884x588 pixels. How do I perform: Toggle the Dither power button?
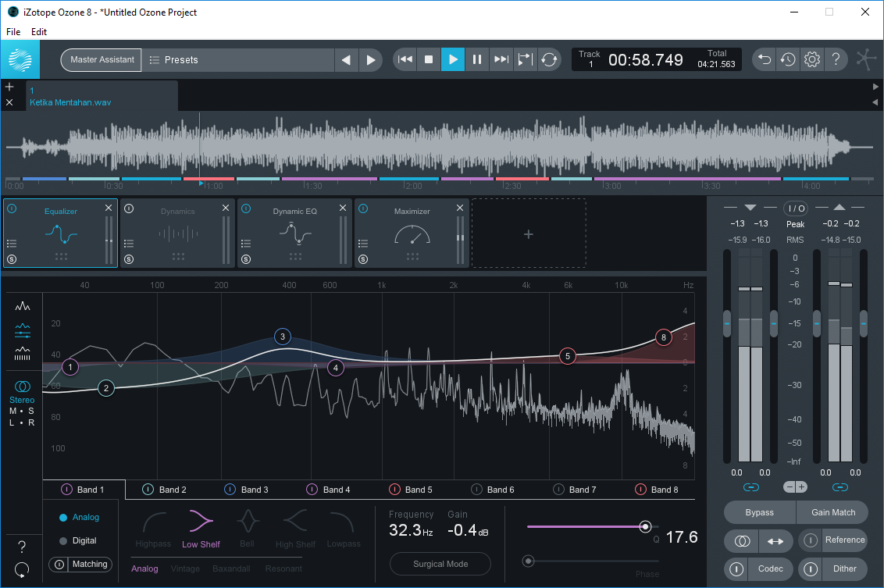point(810,568)
